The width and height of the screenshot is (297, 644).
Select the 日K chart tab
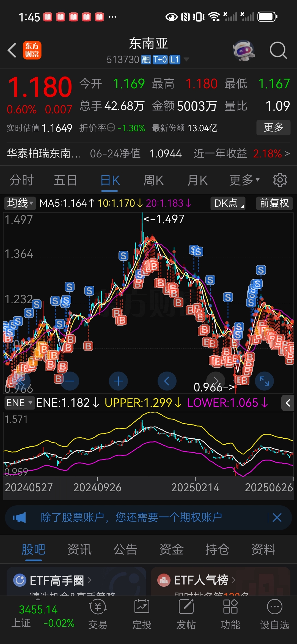coord(110,181)
